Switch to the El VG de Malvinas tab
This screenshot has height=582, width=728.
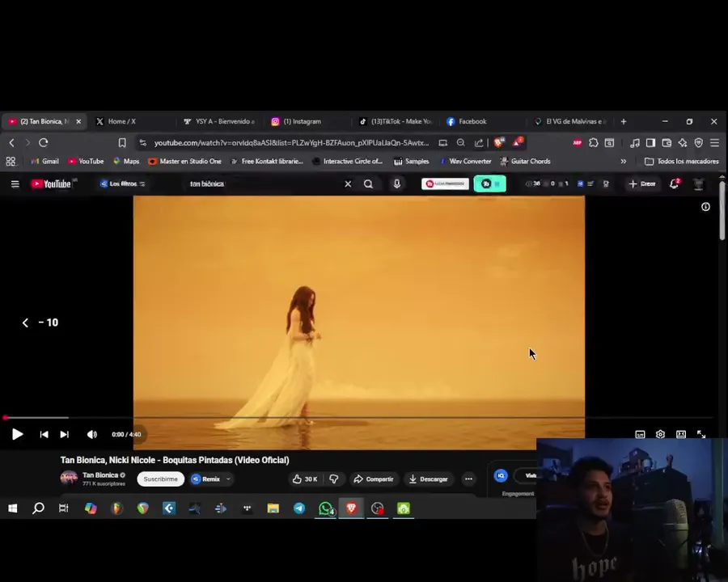tap(571, 121)
